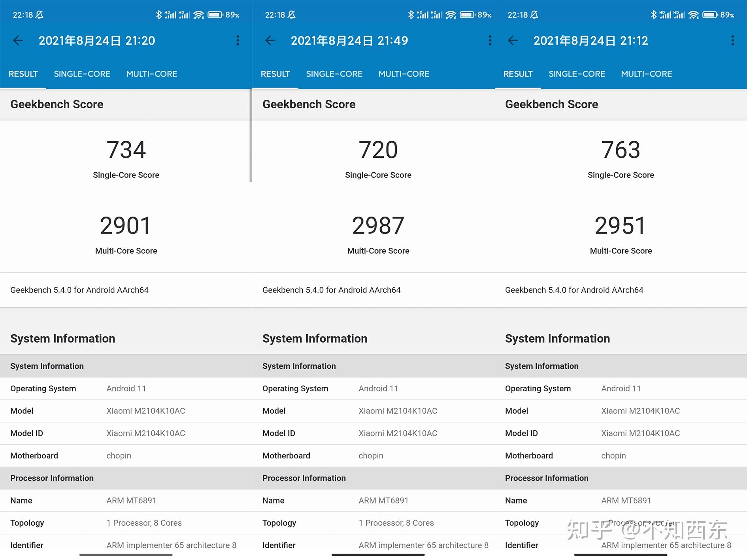Open the MULTI-CORE tab on the middle screen
The width and height of the screenshot is (747, 560).
pyautogui.click(x=404, y=74)
